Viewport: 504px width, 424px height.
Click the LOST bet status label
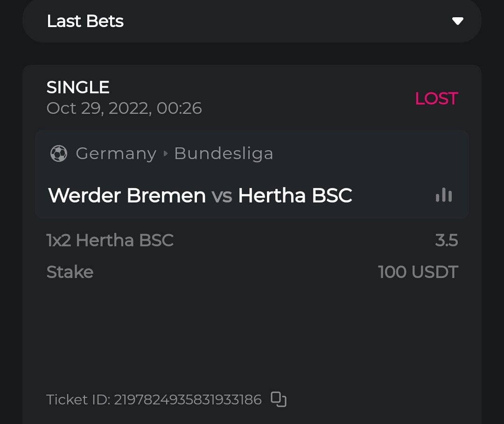coord(436,98)
